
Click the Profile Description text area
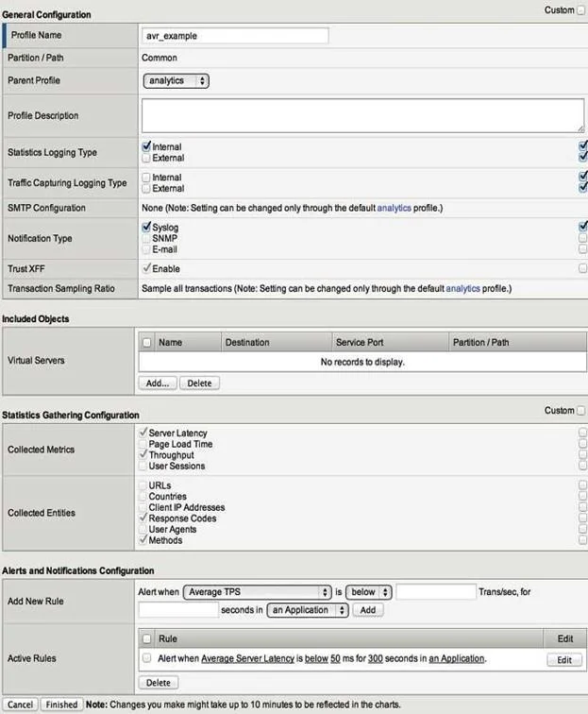click(x=362, y=115)
